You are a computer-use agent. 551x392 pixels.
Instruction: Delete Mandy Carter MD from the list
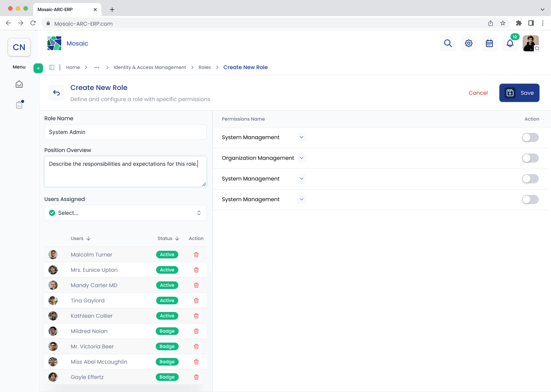click(x=196, y=285)
